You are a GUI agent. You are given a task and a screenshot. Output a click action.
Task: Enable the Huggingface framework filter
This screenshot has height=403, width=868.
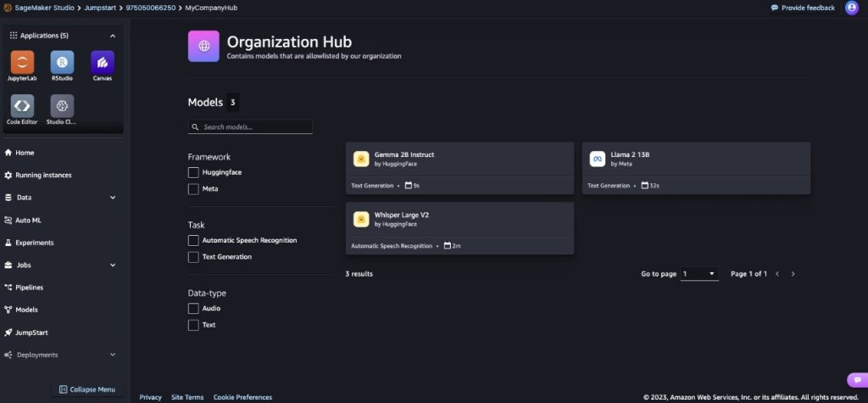click(193, 172)
